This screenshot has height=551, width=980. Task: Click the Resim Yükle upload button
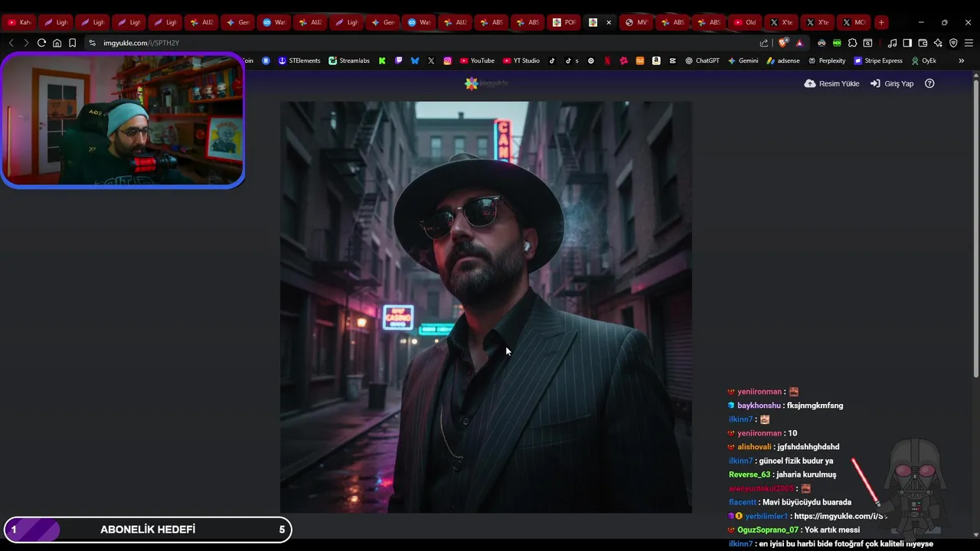pyautogui.click(x=831, y=83)
